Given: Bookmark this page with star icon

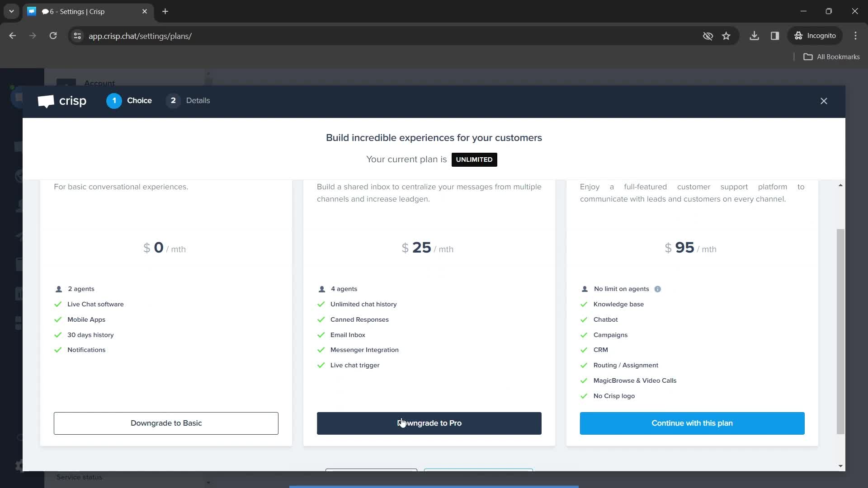Looking at the screenshot, I should [726, 36].
